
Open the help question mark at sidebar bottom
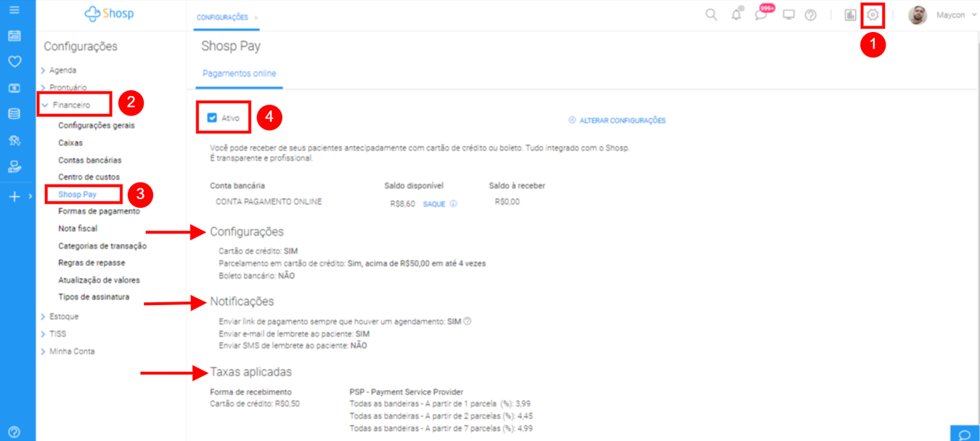[x=14, y=432]
